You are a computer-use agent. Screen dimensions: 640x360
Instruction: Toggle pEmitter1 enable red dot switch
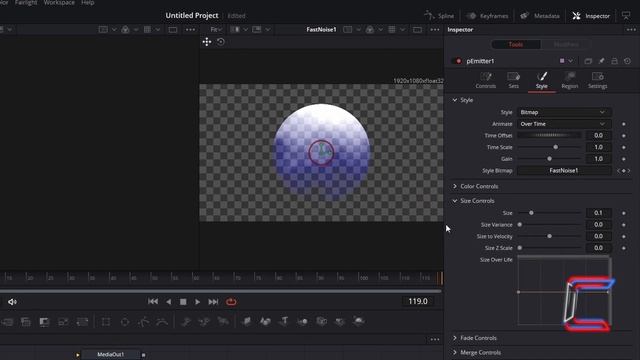(x=458, y=61)
